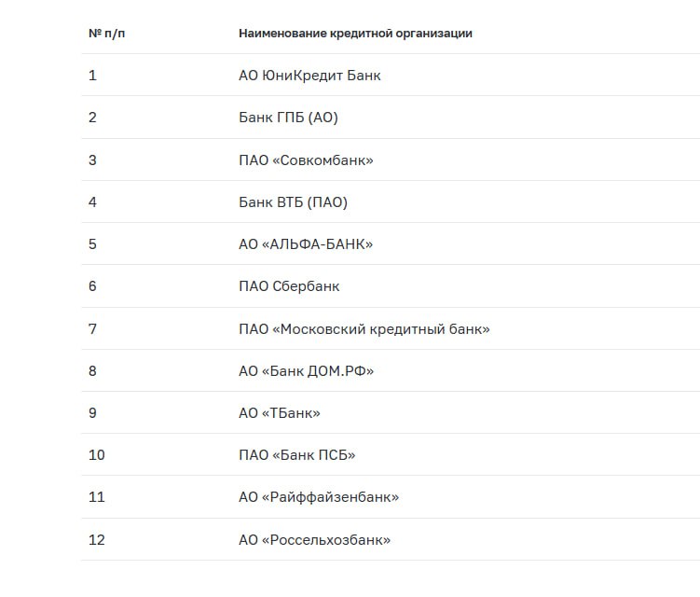Click row number 6 cell
Screen dimensions: 700x597
pos(92,286)
